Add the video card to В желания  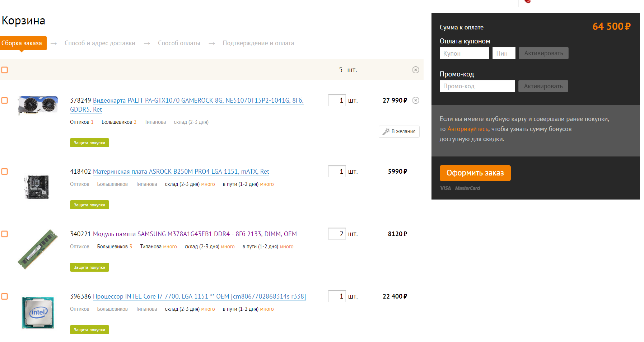[x=399, y=131]
